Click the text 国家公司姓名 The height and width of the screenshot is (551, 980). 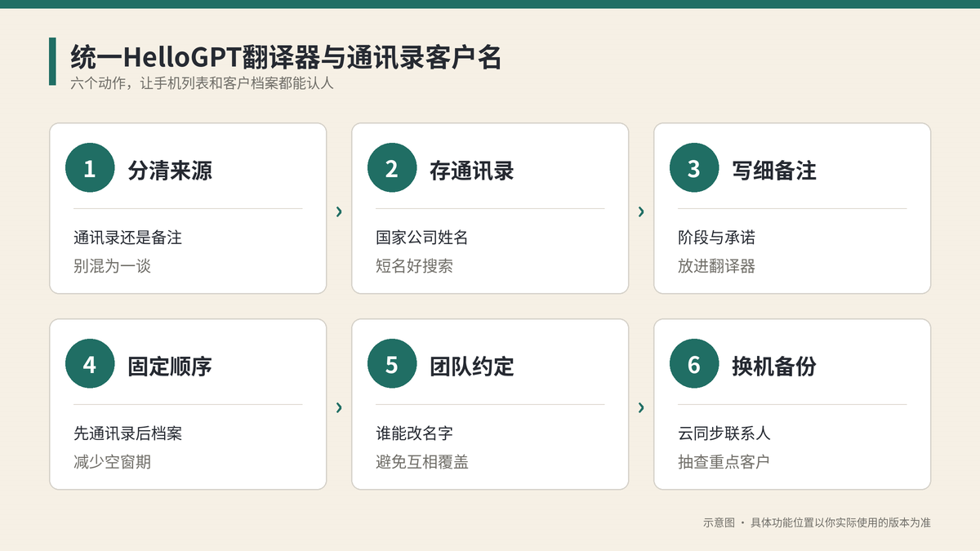pyautogui.click(x=422, y=238)
